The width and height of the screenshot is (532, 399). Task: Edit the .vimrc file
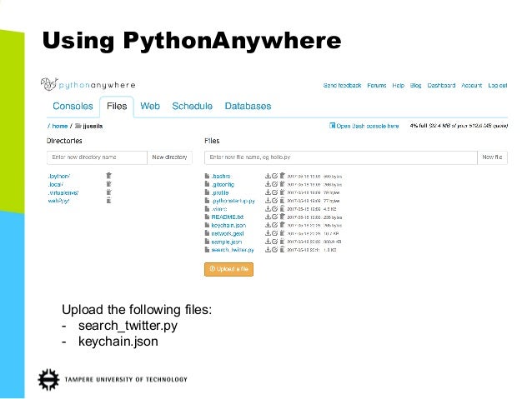275,208
